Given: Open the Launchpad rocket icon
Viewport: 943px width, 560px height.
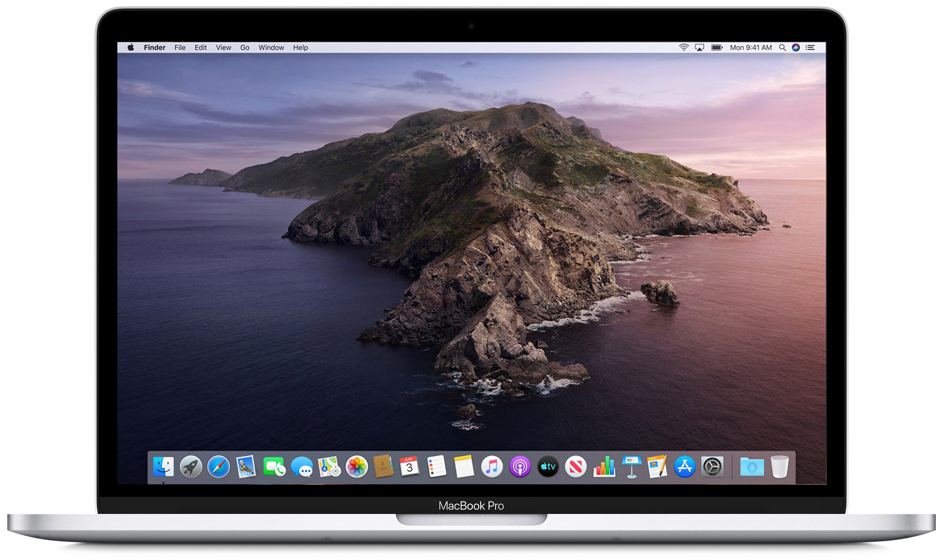Looking at the screenshot, I should pyautogui.click(x=191, y=467).
